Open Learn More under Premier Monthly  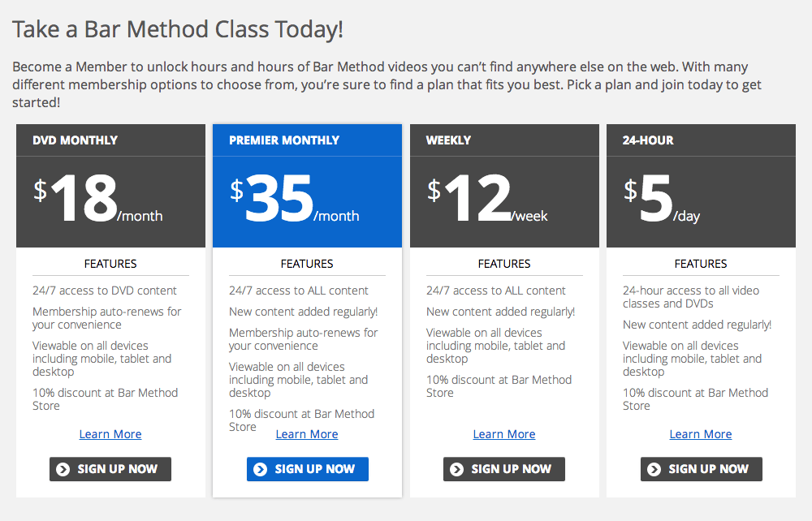pyautogui.click(x=307, y=434)
